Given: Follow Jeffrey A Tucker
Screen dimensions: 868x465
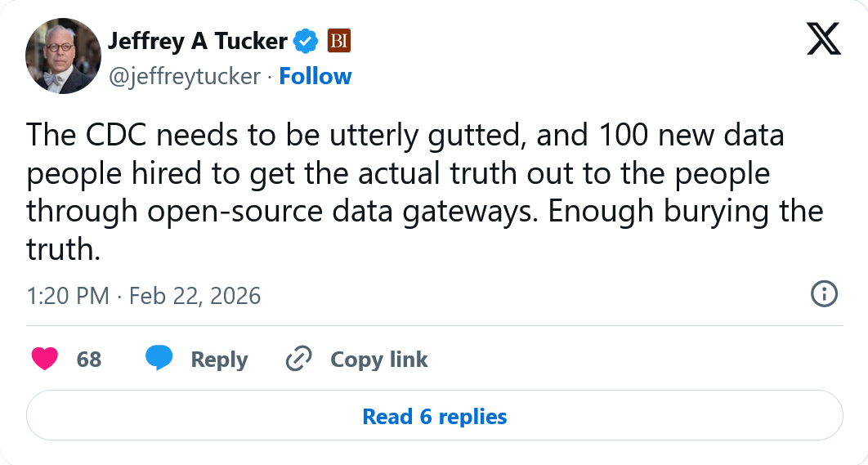Looking at the screenshot, I should [x=315, y=76].
